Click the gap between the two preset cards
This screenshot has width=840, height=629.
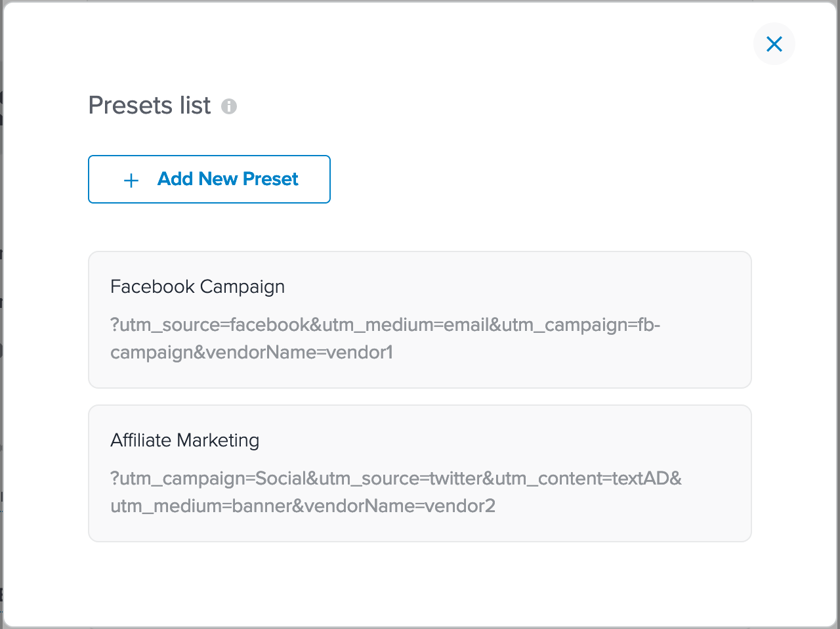point(420,397)
